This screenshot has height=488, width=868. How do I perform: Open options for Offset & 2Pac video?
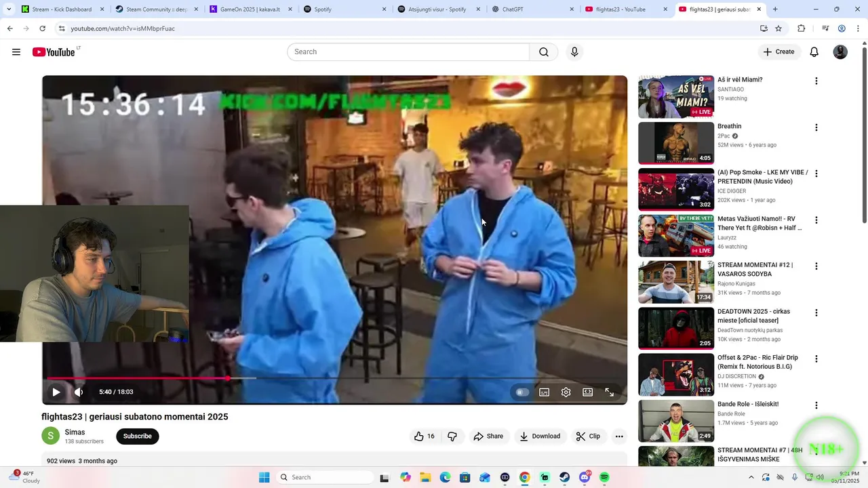(816, 359)
